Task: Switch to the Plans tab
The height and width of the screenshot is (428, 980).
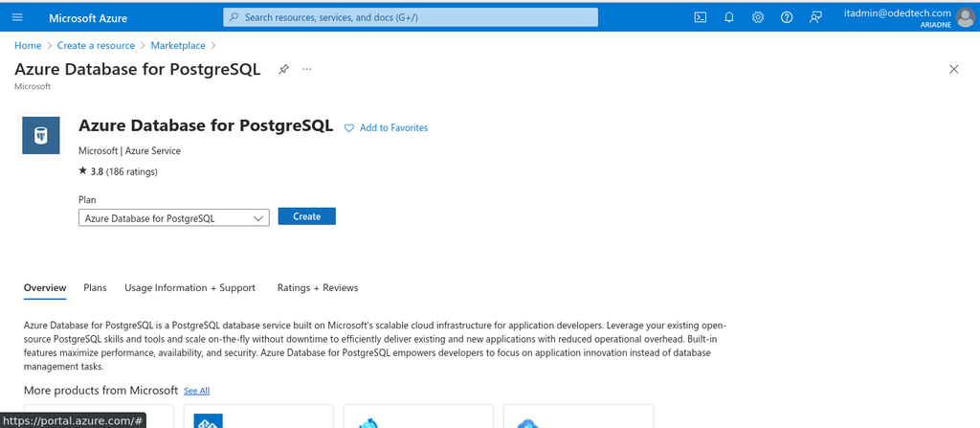Action: coord(95,288)
